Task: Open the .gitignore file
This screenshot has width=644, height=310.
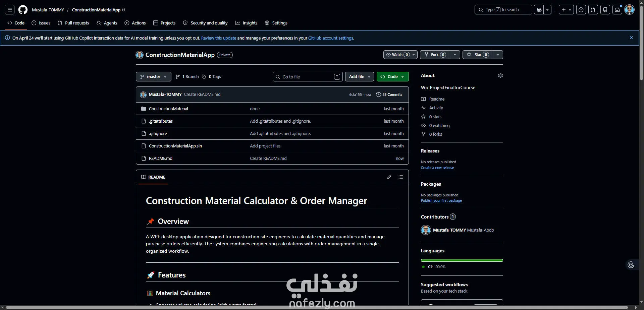Action: coord(158,134)
